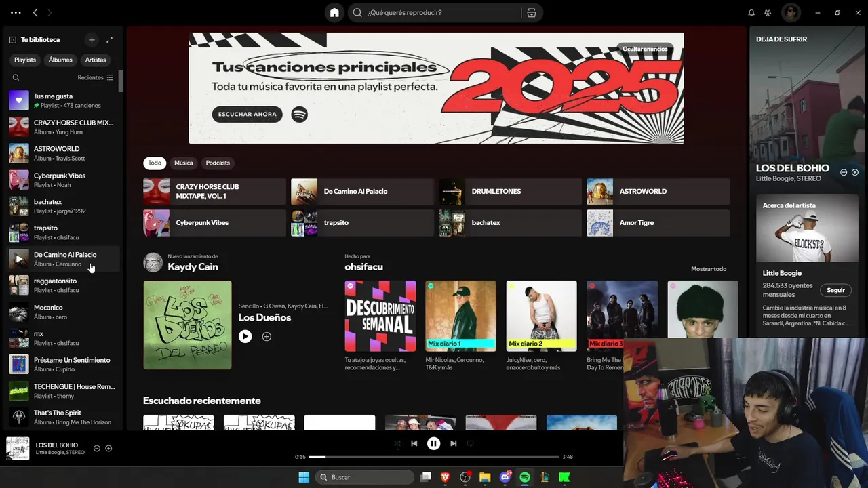Toggle repeat in the player bar

pyautogui.click(x=470, y=443)
